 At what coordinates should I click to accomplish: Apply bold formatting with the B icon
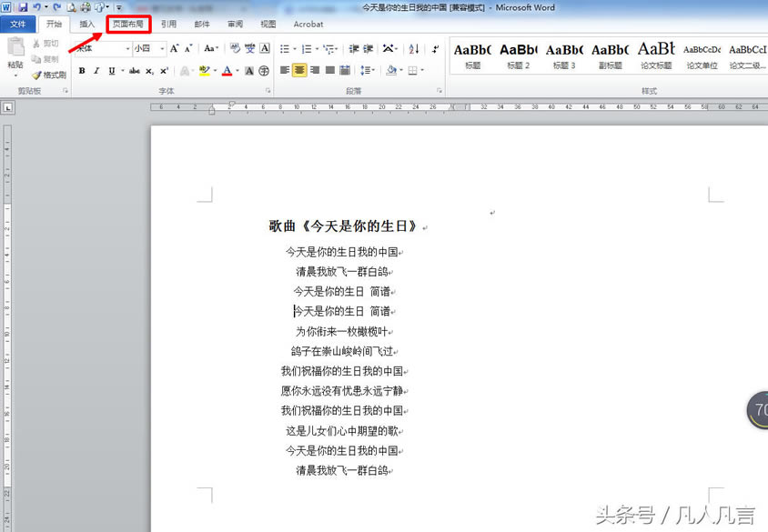pyautogui.click(x=82, y=71)
